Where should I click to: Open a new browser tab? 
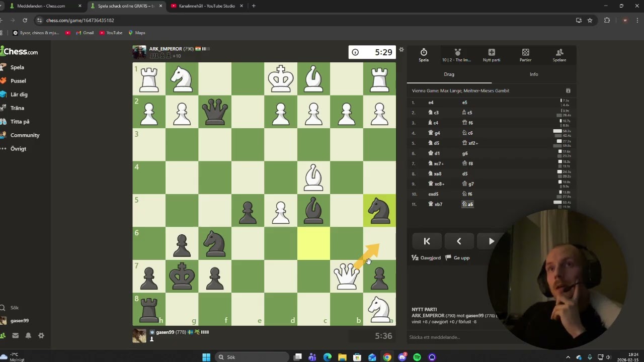point(254,6)
